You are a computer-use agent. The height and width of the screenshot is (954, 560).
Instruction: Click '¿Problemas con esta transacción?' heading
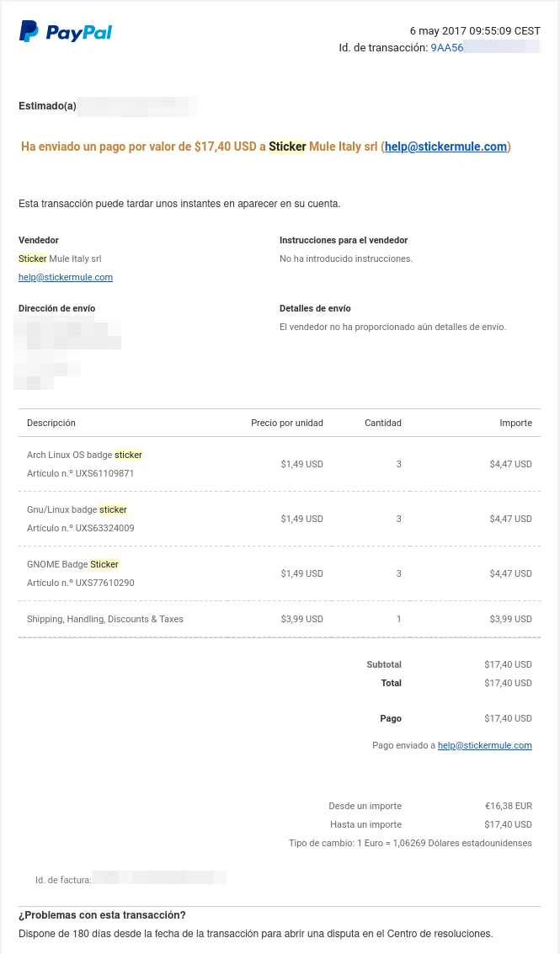pyautogui.click(x=102, y=915)
